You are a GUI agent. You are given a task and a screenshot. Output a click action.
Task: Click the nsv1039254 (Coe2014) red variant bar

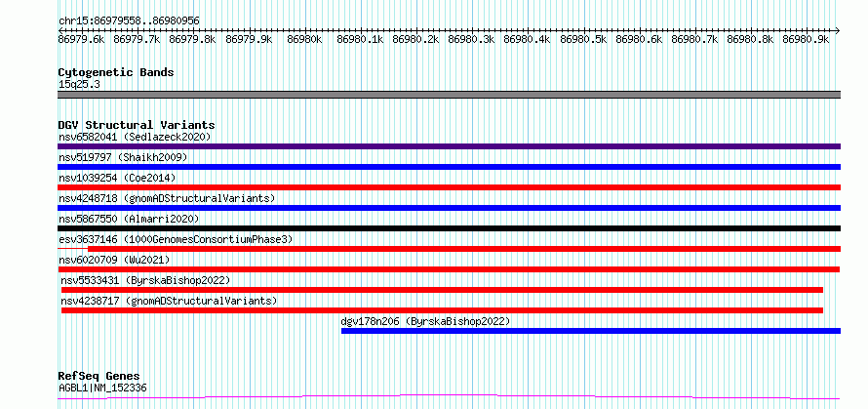click(x=449, y=187)
